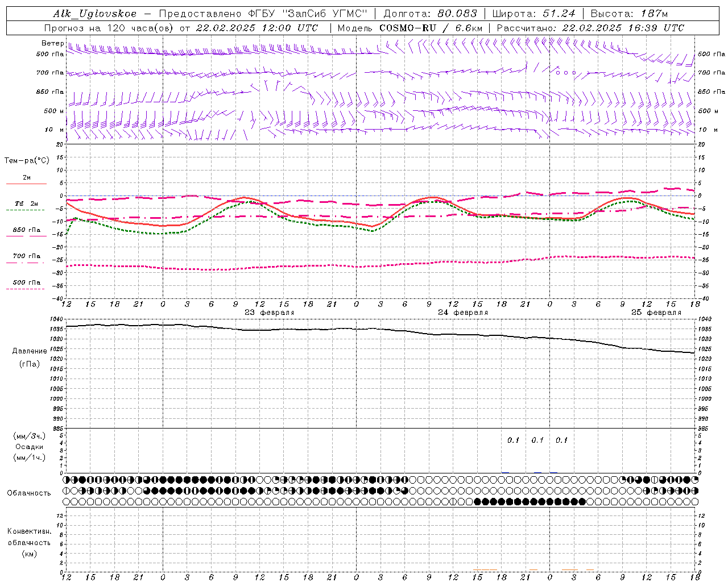Screen dimensions: 728x582
Task: Click the Облачность cloudiness label
Action: tap(29, 493)
